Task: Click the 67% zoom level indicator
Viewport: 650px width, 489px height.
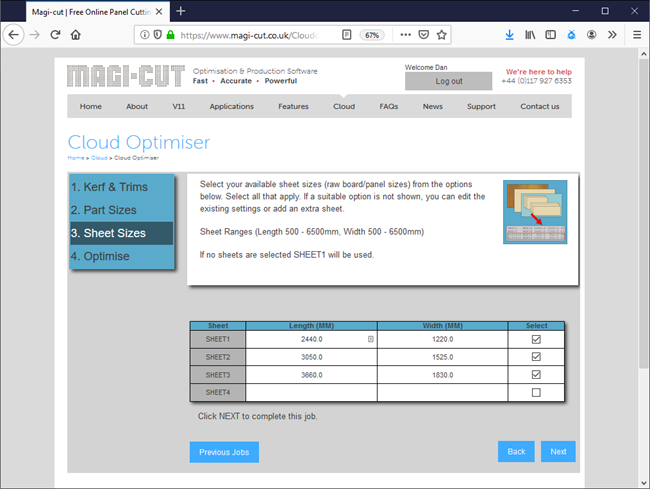Action: tap(371, 34)
